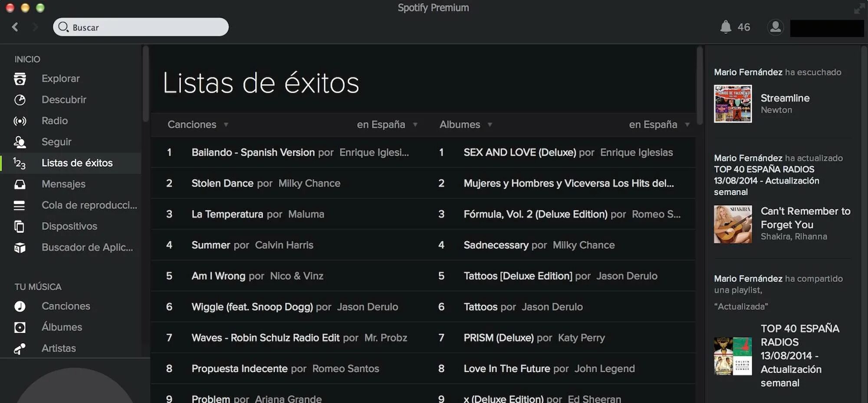Open the albums 'en España' region dropdown
The width and height of the screenshot is (868, 403).
pos(659,125)
